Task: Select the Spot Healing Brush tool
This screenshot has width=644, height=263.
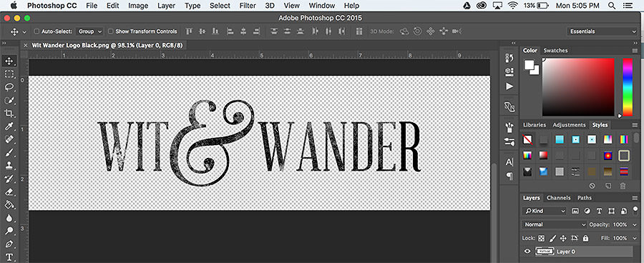Action: coord(9,140)
